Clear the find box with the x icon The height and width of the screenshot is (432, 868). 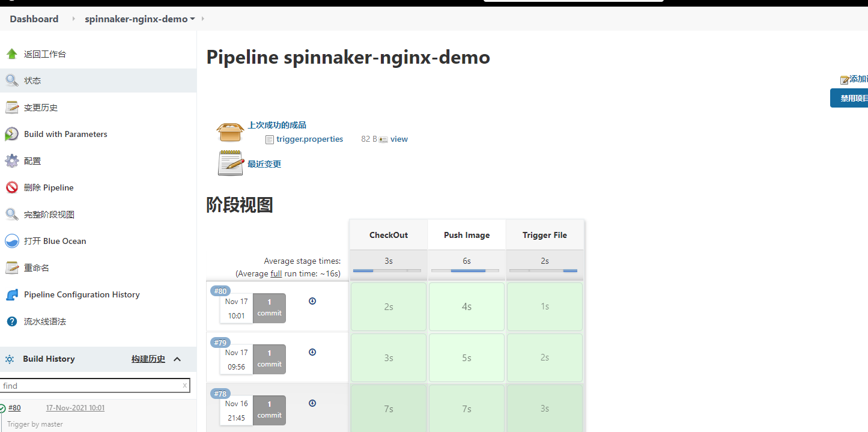tap(184, 386)
